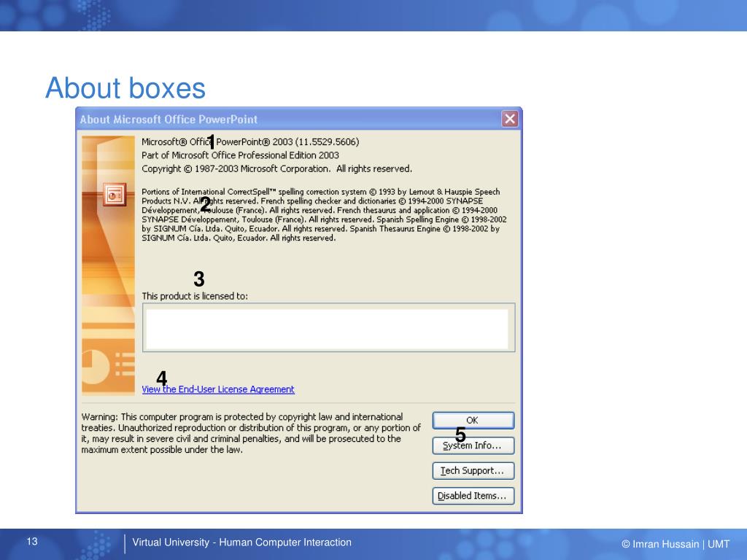Click the 'This product is licensed to:' label
Viewport: 747px width, 560px height.
coord(194,296)
